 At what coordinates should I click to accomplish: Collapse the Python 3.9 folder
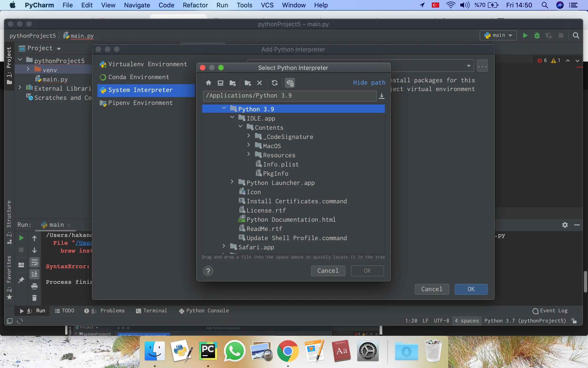tap(224, 108)
